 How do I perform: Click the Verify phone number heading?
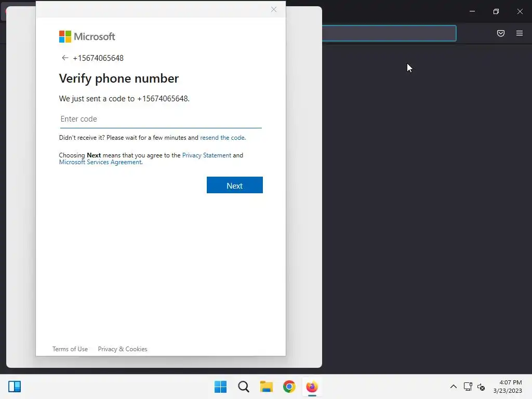tap(119, 78)
